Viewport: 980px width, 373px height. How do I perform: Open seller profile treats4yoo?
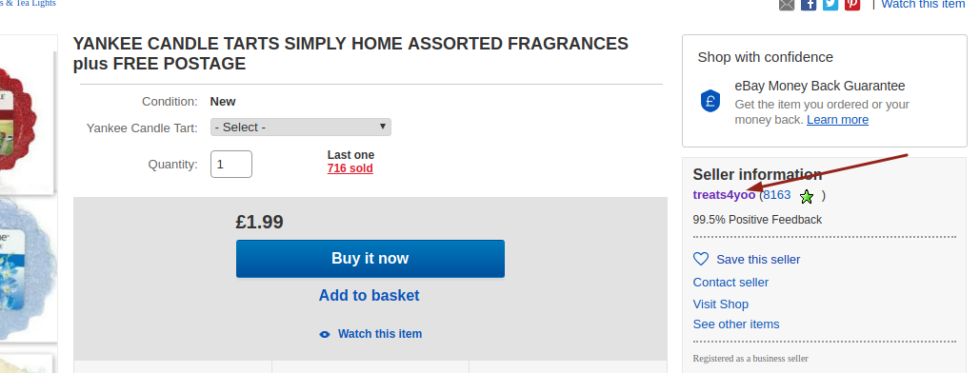coord(724,195)
